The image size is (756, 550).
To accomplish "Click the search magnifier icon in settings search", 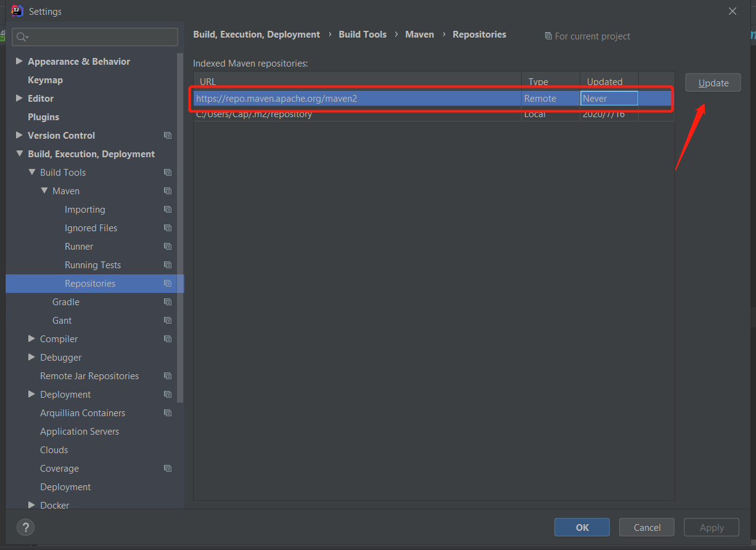I will (x=22, y=37).
